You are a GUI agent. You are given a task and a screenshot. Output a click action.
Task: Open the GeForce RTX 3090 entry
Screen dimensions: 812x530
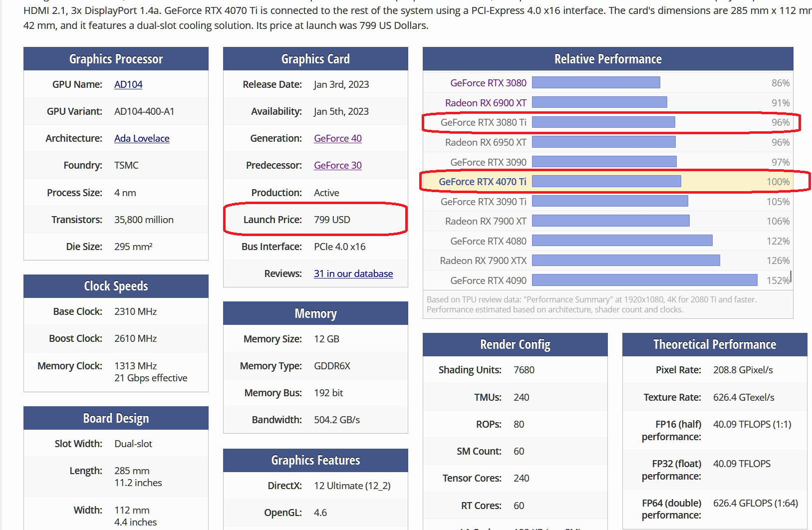[x=488, y=162]
